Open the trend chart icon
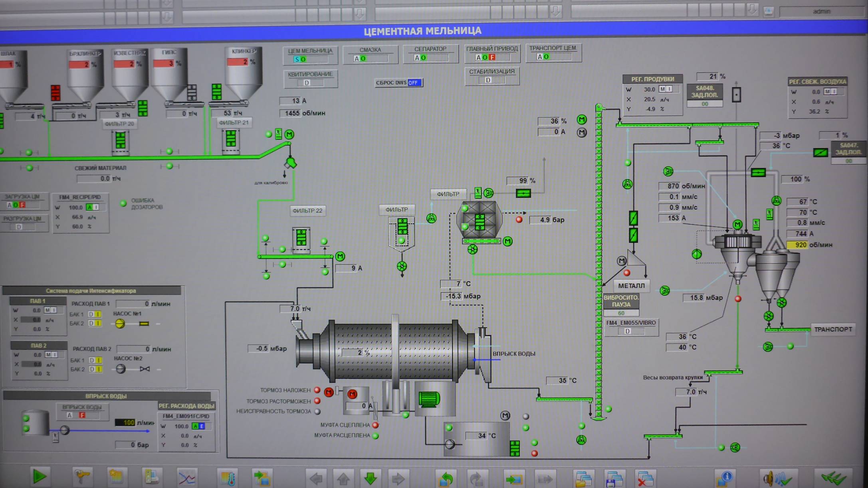 point(187,477)
